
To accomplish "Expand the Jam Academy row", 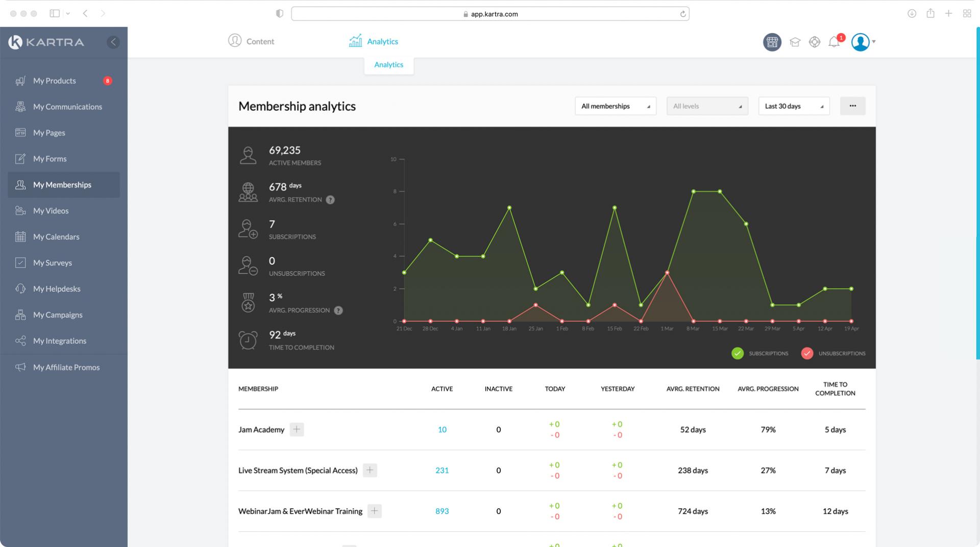I will (297, 430).
